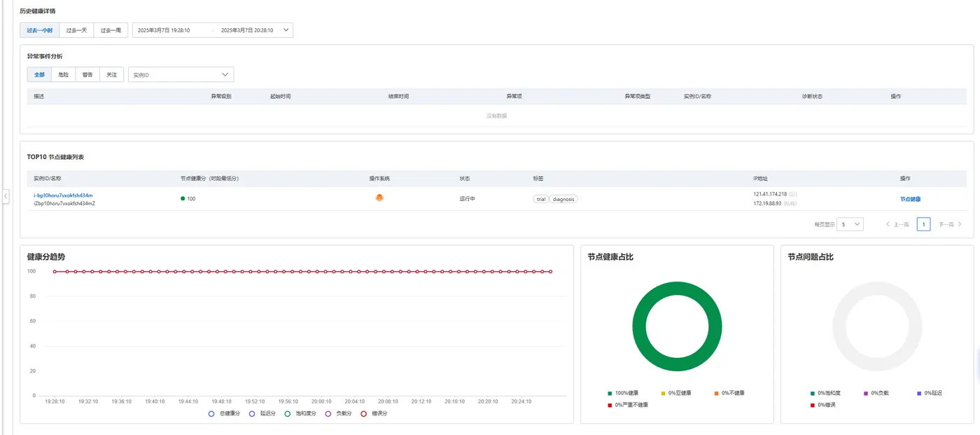The height and width of the screenshot is (435, 980).
Task: Click the 异常级别 column header
Action: (x=221, y=96)
